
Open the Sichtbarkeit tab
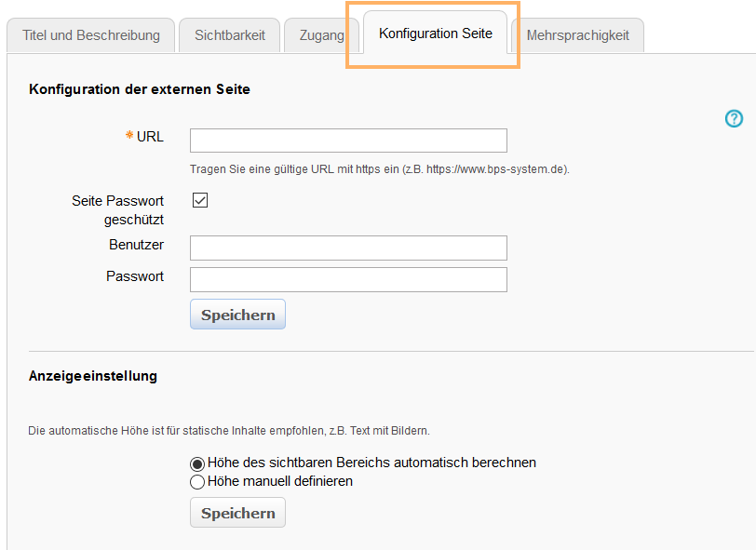(x=229, y=34)
